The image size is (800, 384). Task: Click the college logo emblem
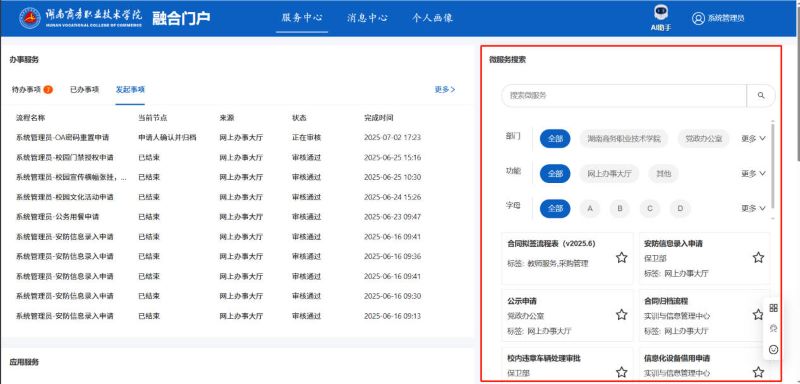point(30,18)
